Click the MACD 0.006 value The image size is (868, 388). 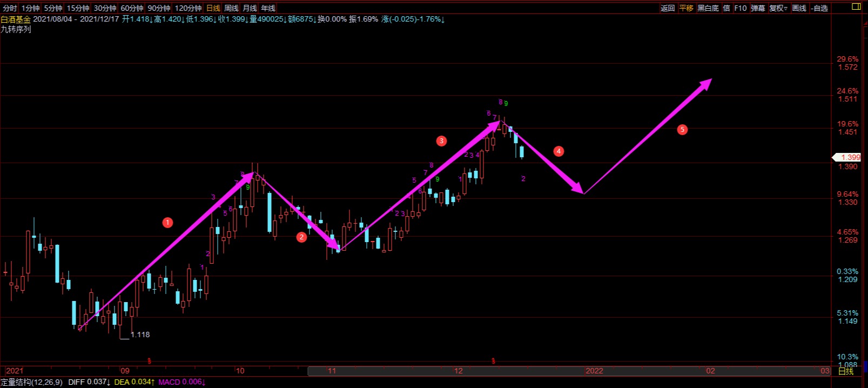click(x=182, y=382)
